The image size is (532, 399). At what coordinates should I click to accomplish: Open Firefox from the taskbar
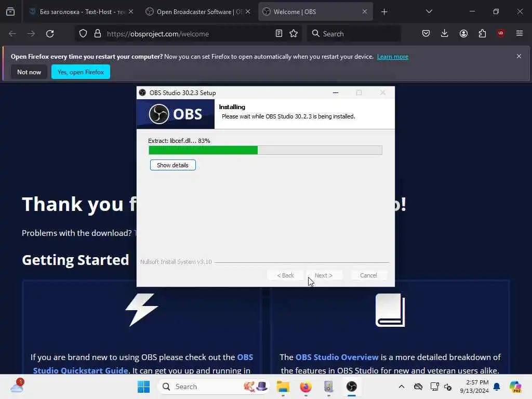click(305, 387)
